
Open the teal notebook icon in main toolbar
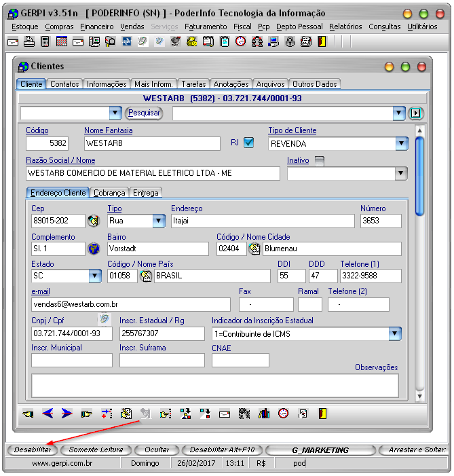coord(225,41)
